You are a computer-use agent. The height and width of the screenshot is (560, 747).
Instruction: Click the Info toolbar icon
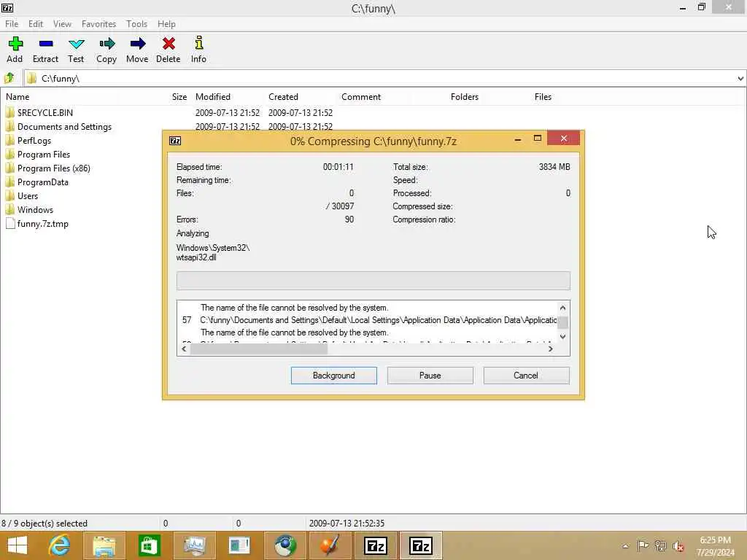tap(198, 43)
